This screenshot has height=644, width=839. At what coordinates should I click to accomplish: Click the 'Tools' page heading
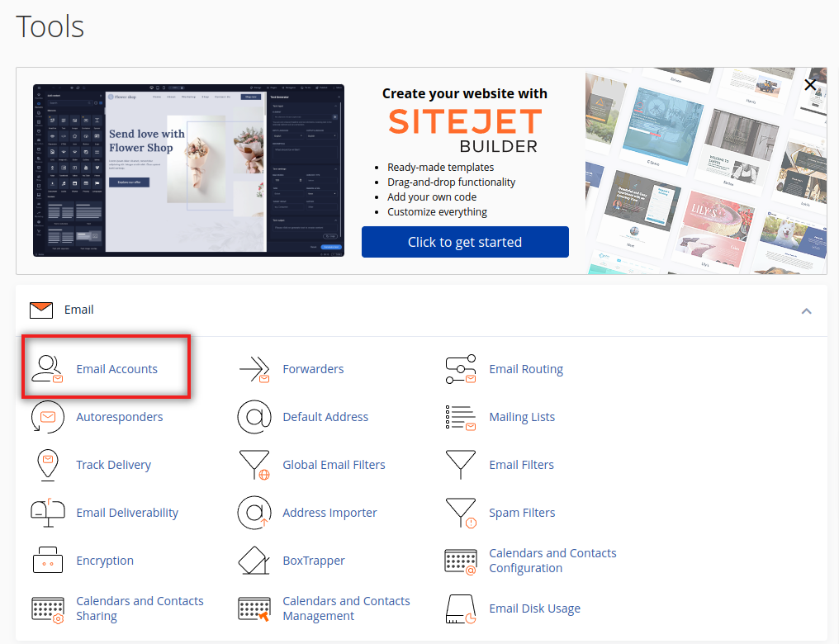point(50,26)
